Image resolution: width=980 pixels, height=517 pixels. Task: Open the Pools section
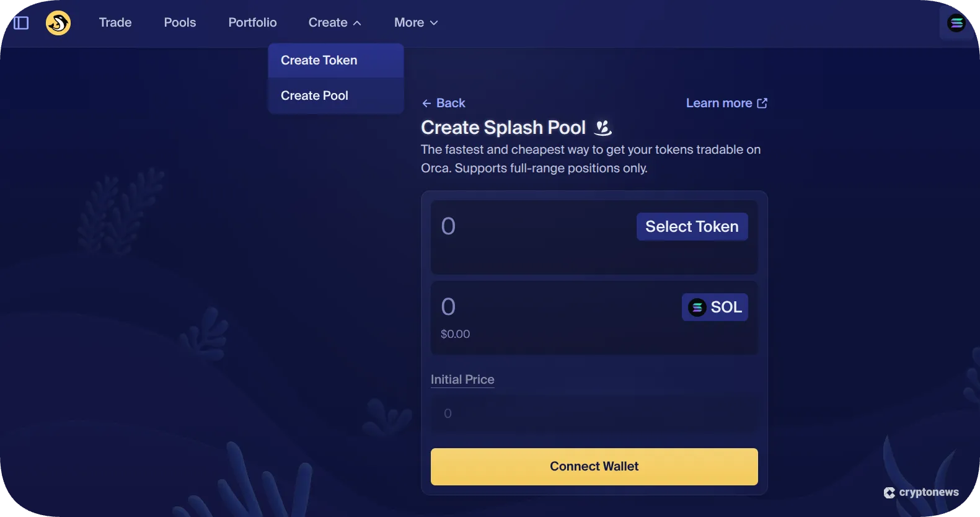(x=180, y=22)
